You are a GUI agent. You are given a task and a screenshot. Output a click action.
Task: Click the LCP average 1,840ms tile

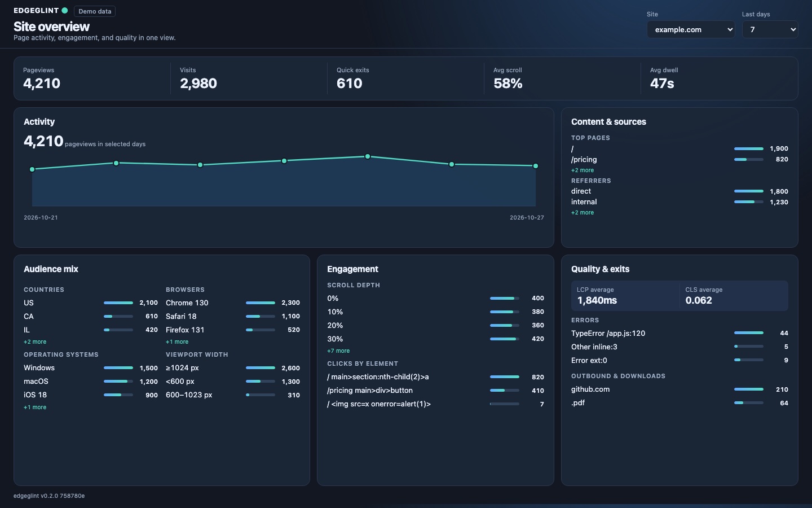[x=625, y=296]
